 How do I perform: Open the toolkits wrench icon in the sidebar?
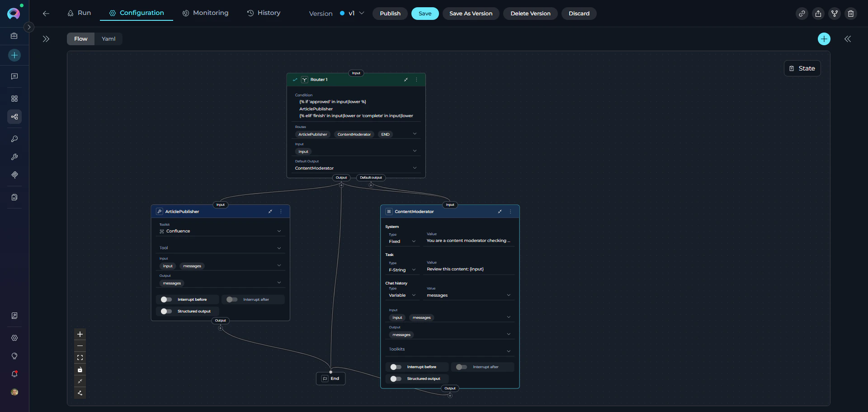coord(14,157)
